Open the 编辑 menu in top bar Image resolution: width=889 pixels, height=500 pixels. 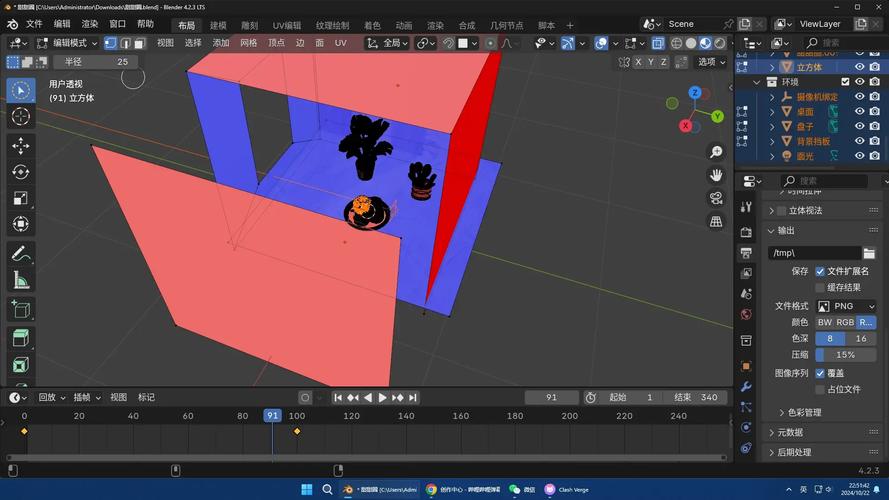pos(62,24)
